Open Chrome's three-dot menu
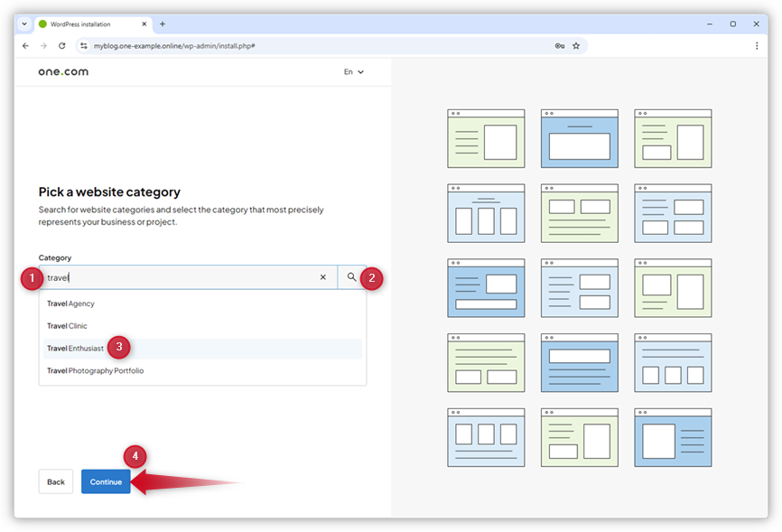The height and width of the screenshot is (532, 782). point(757,45)
